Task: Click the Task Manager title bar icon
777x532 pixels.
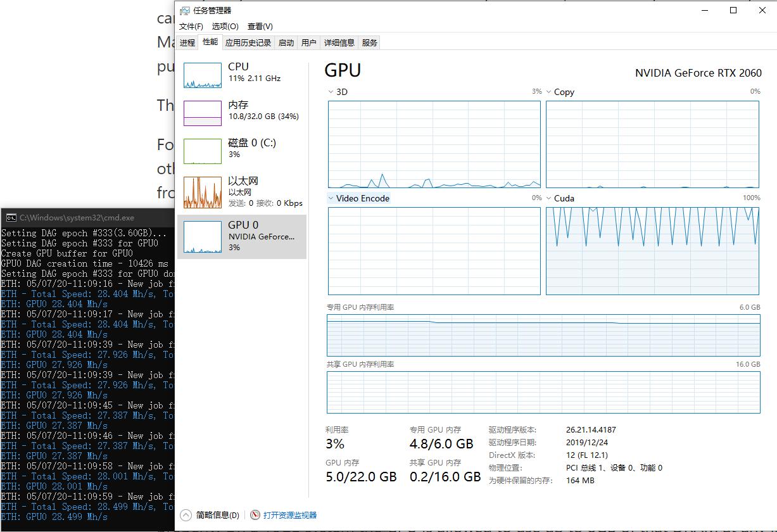Action: point(184,10)
